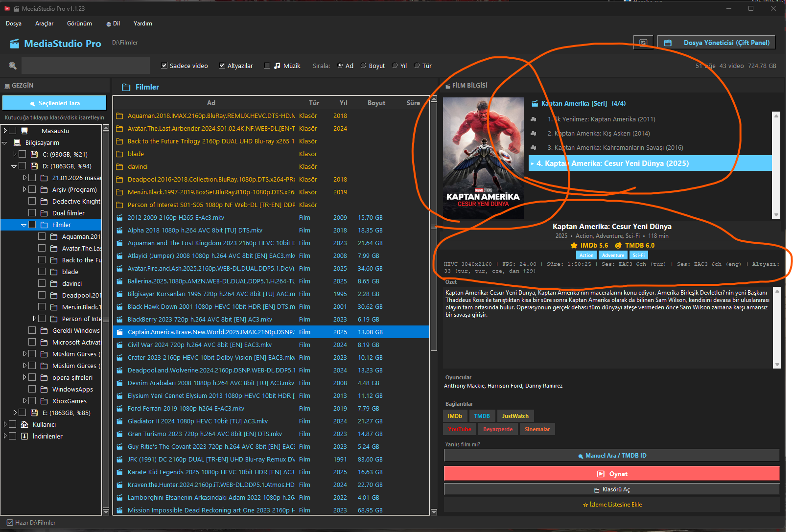Open the JustWatch link button
793x532 pixels.
click(515, 416)
